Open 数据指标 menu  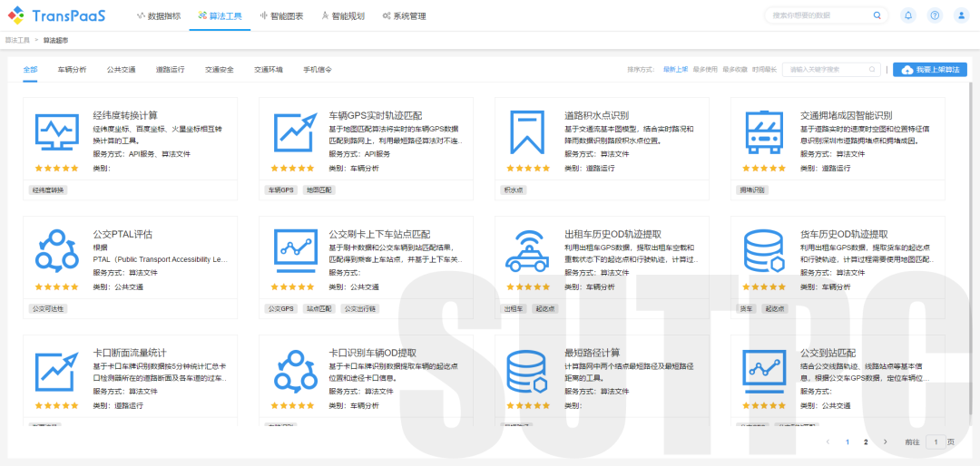coord(159,16)
